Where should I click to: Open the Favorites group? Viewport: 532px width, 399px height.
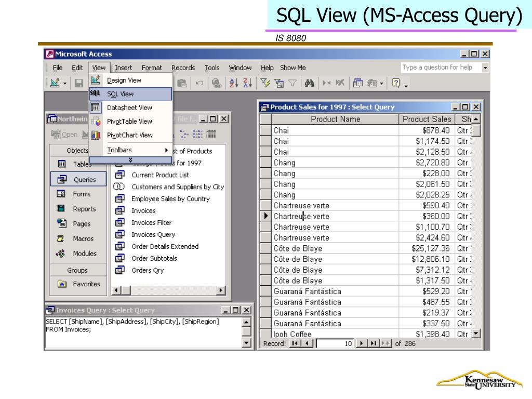[78, 284]
